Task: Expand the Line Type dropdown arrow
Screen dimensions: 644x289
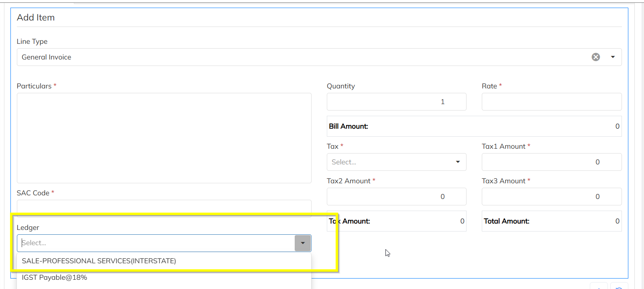Action: click(x=613, y=57)
